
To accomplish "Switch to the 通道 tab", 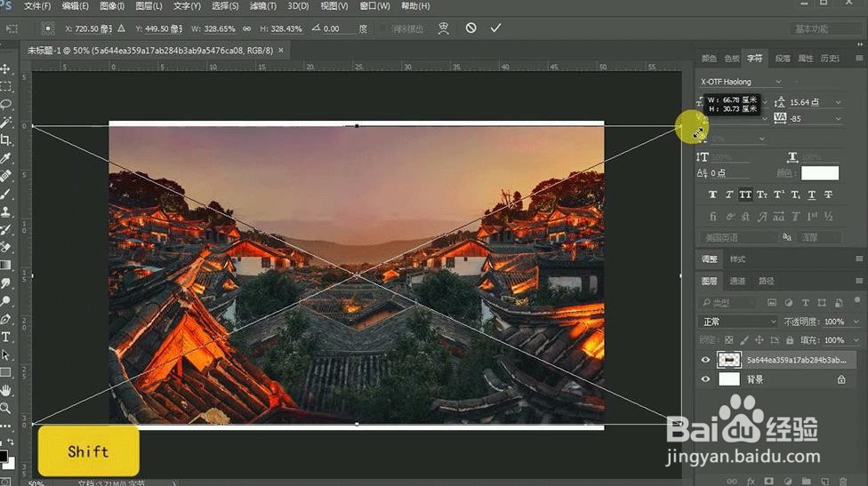I will 737,281.
